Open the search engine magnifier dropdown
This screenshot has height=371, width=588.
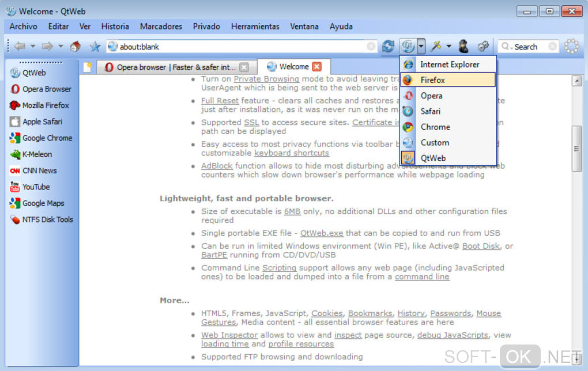point(506,47)
